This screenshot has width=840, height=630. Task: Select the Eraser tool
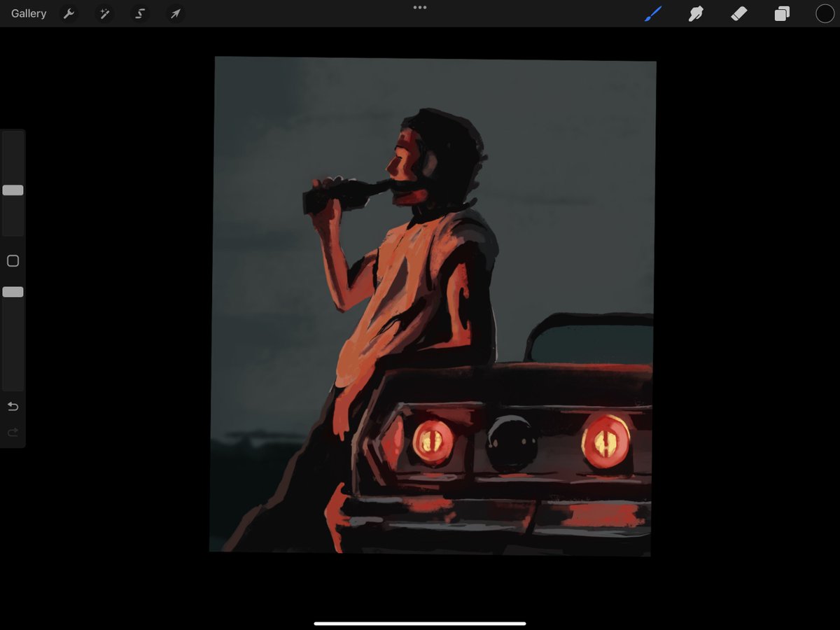coord(738,13)
